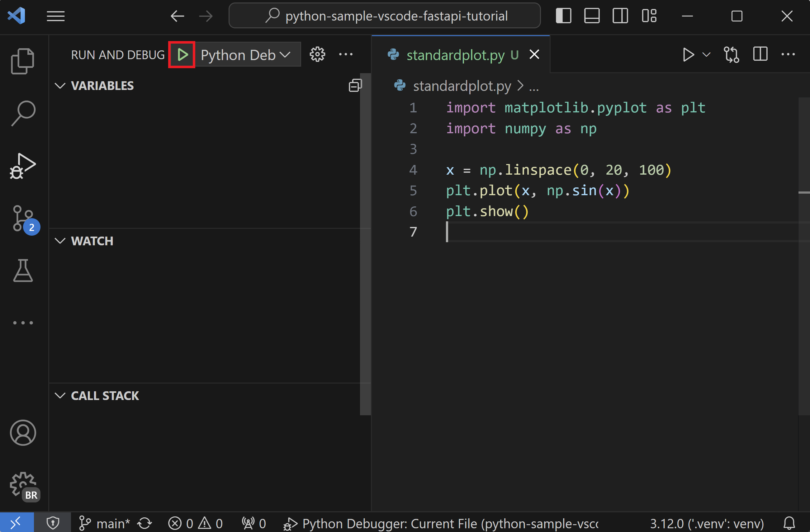Click the split editor layout icon
The image size is (810, 532).
coord(760,54)
